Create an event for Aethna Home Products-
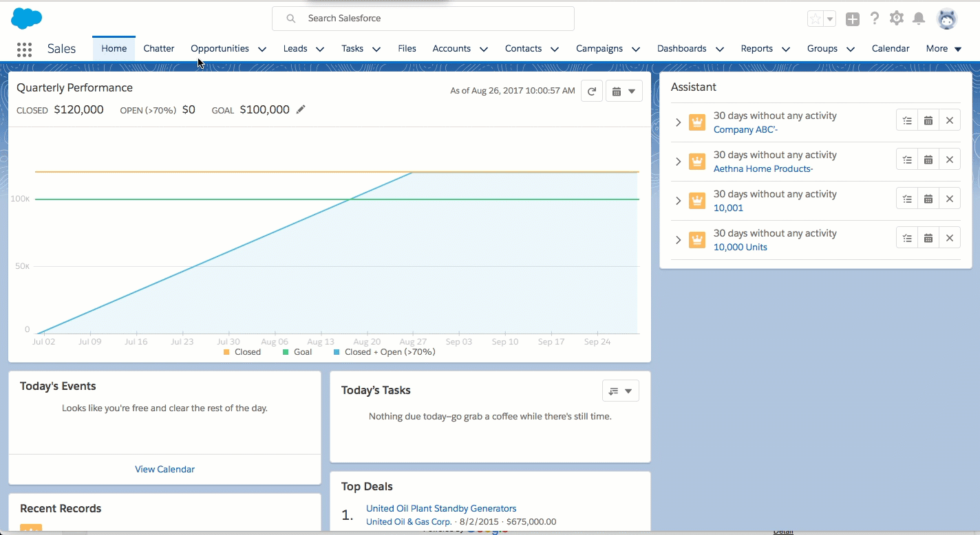The image size is (980, 535). pos(928,160)
